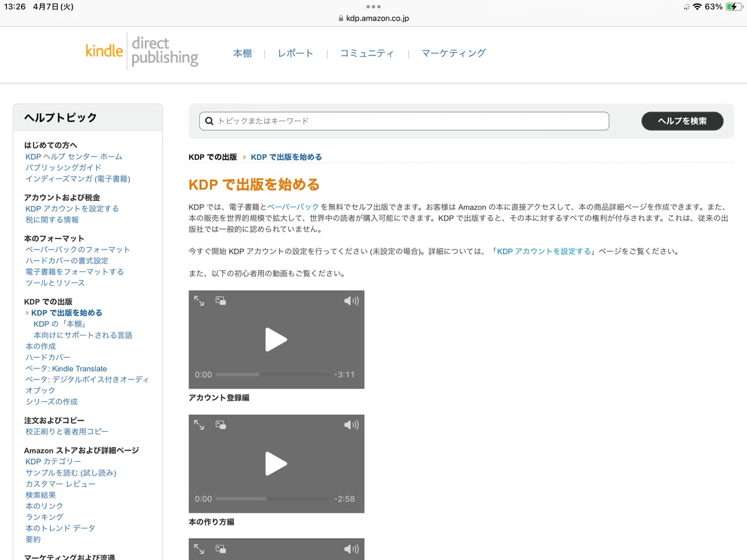Open シリーズの作成 link
The height and width of the screenshot is (560, 747).
[52, 402]
